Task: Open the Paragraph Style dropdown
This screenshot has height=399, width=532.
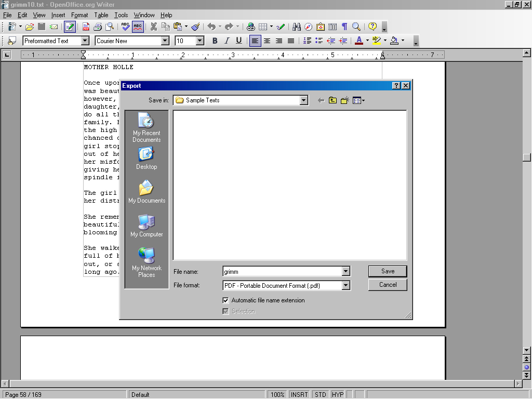Action: (85, 41)
